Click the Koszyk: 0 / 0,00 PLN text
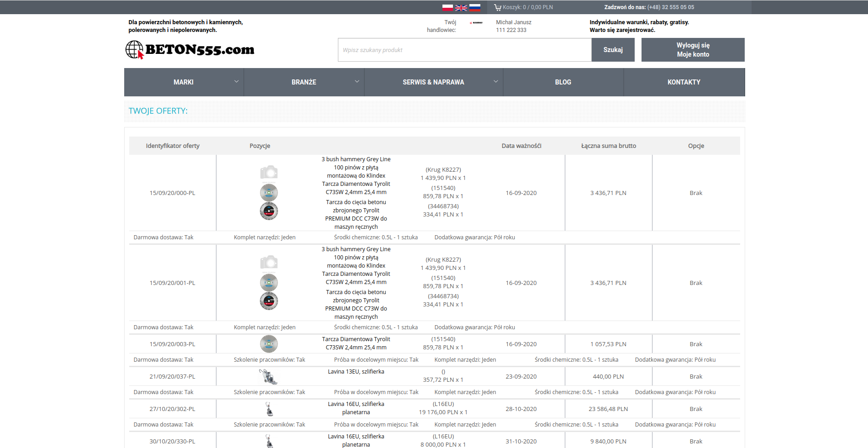The height and width of the screenshot is (448, 868). click(x=528, y=7)
